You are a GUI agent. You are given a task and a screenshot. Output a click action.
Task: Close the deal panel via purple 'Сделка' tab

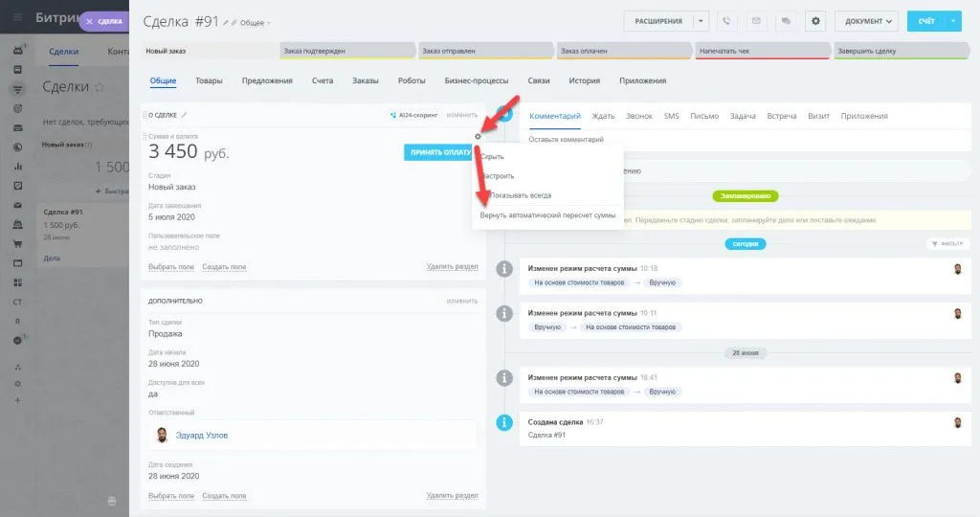(x=103, y=21)
